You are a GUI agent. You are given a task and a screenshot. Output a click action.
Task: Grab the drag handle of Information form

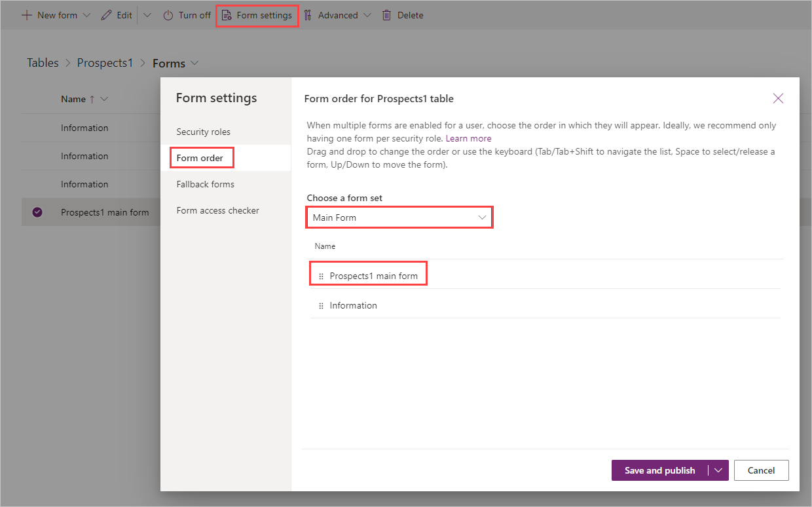(x=321, y=306)
